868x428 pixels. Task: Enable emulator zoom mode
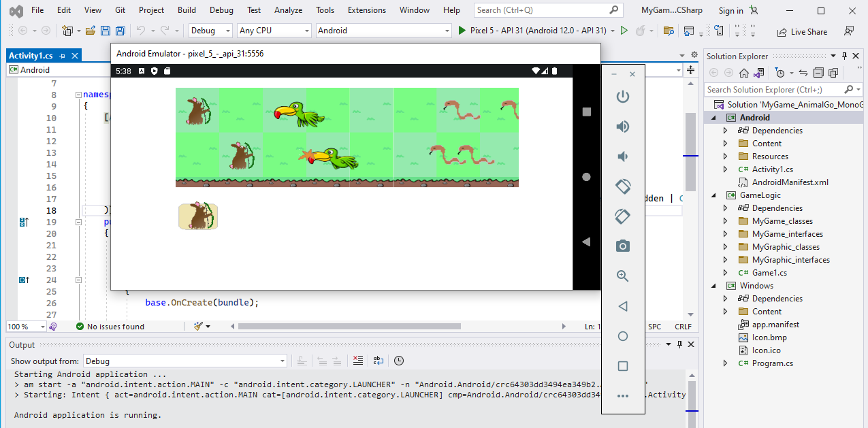click(x=622, y=276)
